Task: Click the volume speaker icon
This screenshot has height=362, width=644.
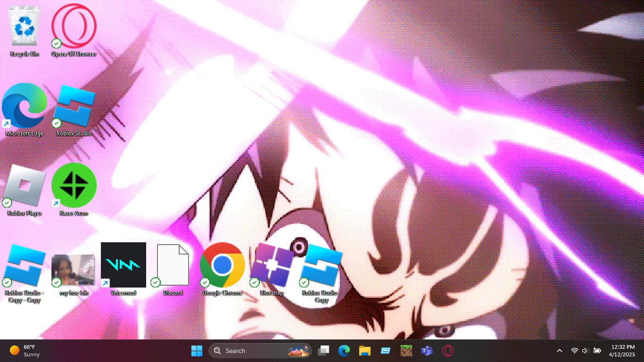Action: [x=586, y=351]
